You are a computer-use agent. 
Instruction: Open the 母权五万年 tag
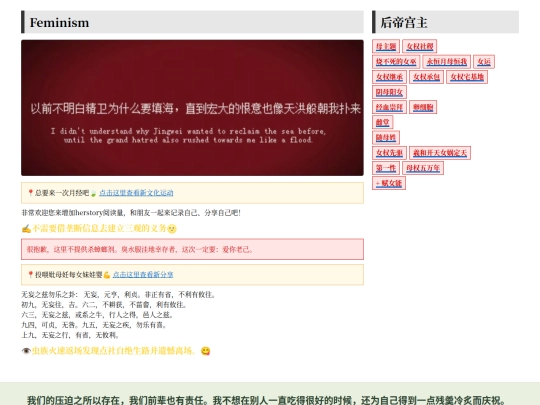point(423,168)
